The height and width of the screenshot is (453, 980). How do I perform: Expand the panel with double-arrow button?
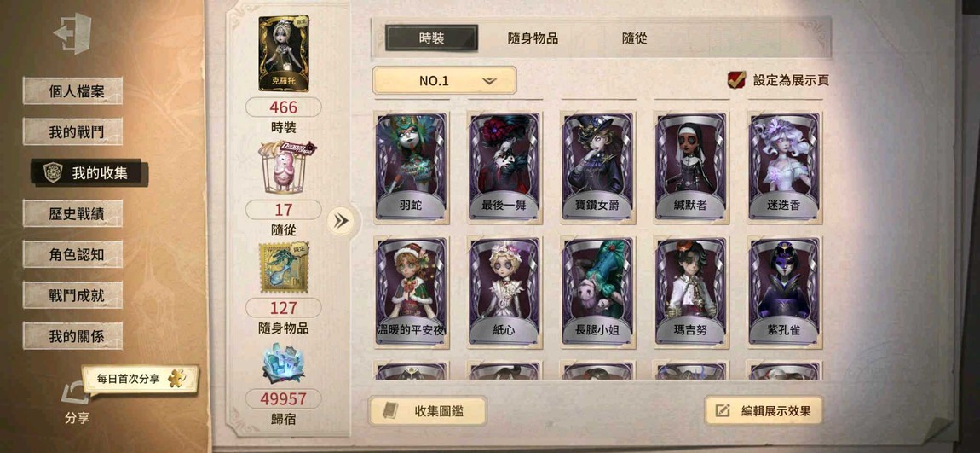tap(341, 221)
